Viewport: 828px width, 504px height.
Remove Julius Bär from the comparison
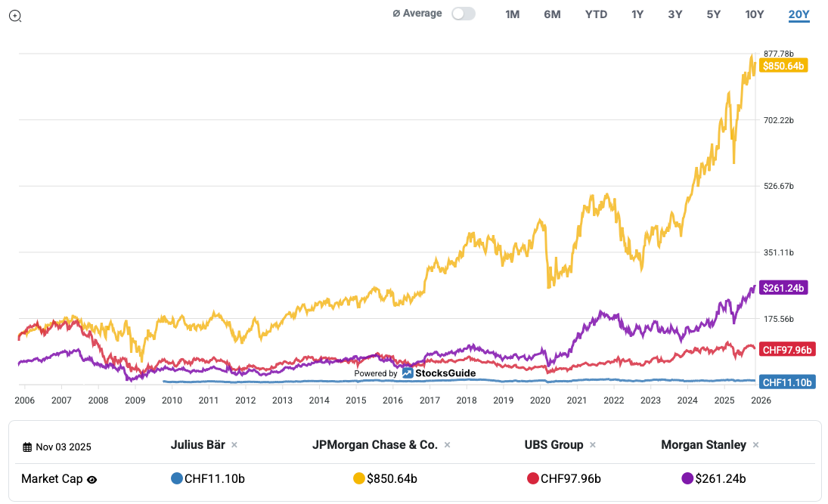(234, 445)
